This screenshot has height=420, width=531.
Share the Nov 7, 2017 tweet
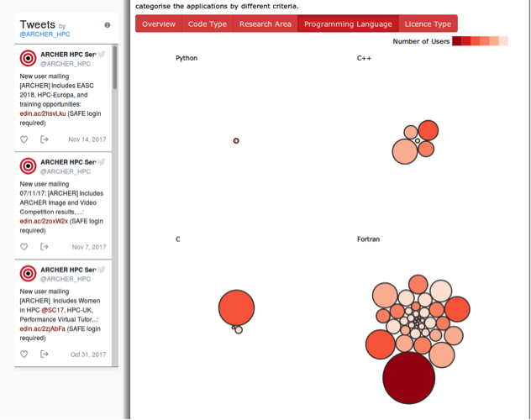point(45,247)
